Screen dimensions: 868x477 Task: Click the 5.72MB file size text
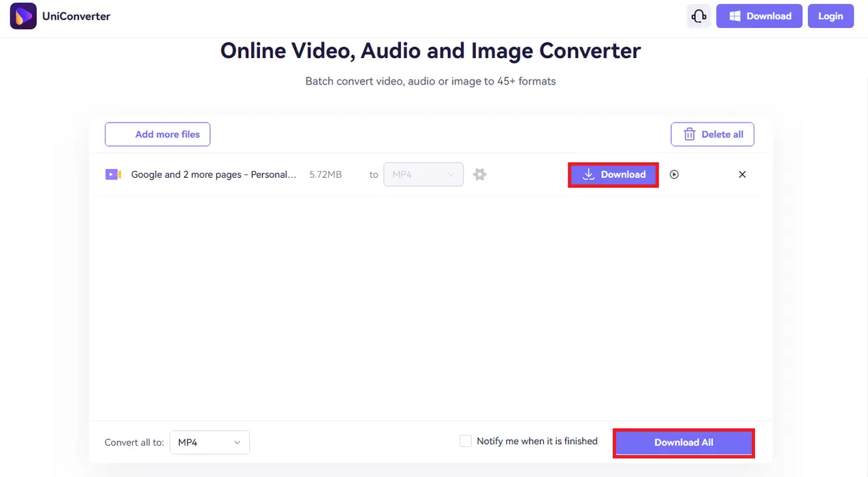click(x=325, y=174)
